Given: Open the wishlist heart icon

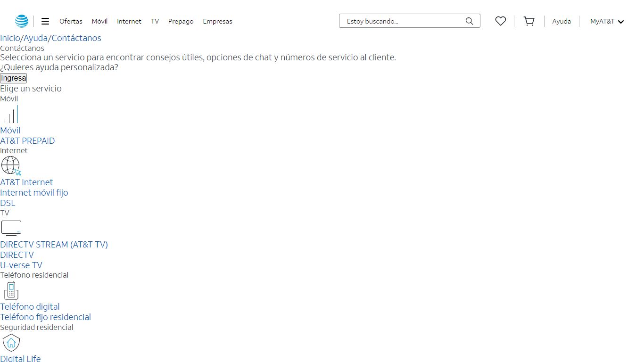Looking at the screenshot, I should pos(501,21).
